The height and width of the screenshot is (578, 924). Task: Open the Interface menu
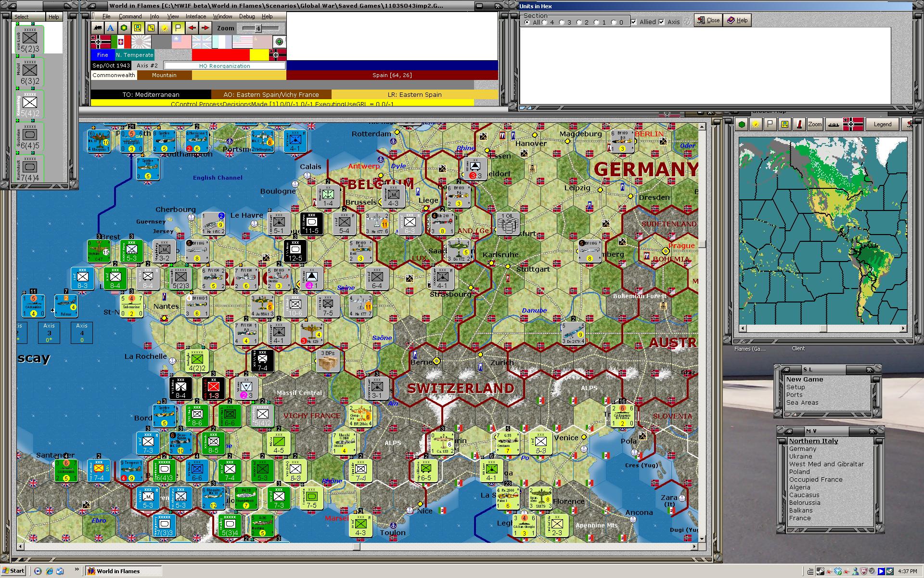(x=196, y=16)
